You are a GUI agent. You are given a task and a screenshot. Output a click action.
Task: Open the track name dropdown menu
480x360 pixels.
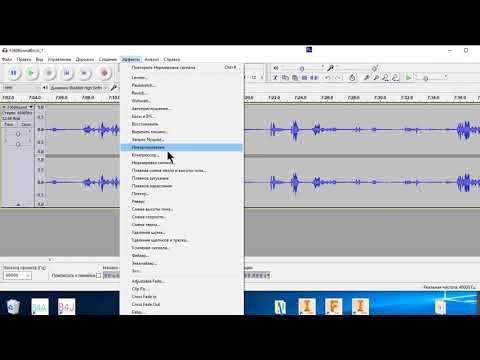point(17,107)
